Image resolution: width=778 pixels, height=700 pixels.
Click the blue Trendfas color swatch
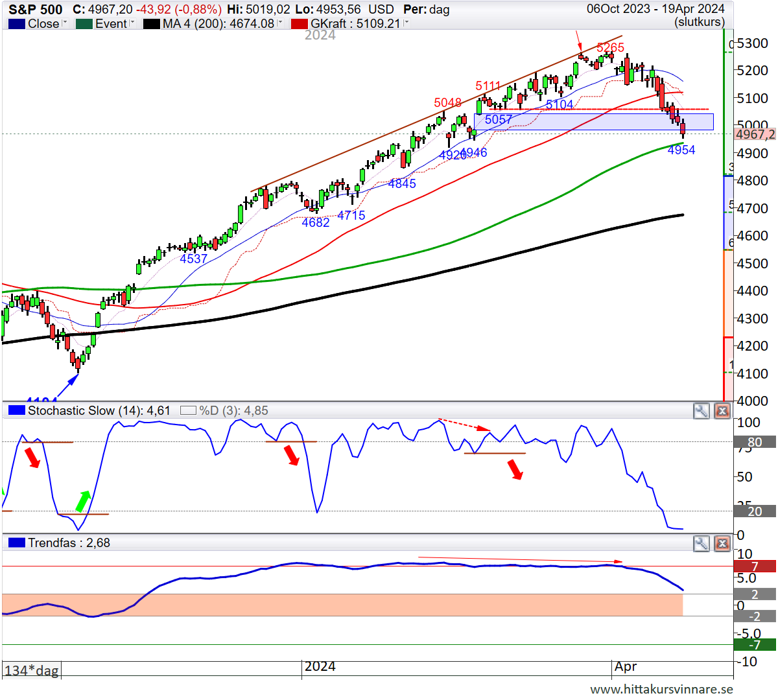tap(17, 542)
